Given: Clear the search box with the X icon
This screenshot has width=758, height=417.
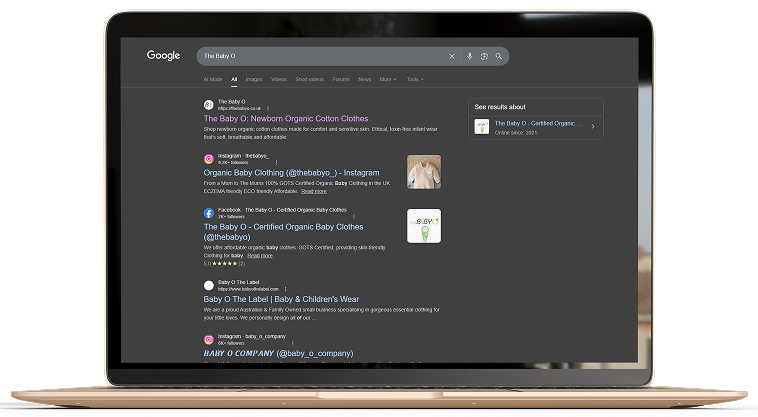Looking at the screenshot, I should [x=452, y=56].
